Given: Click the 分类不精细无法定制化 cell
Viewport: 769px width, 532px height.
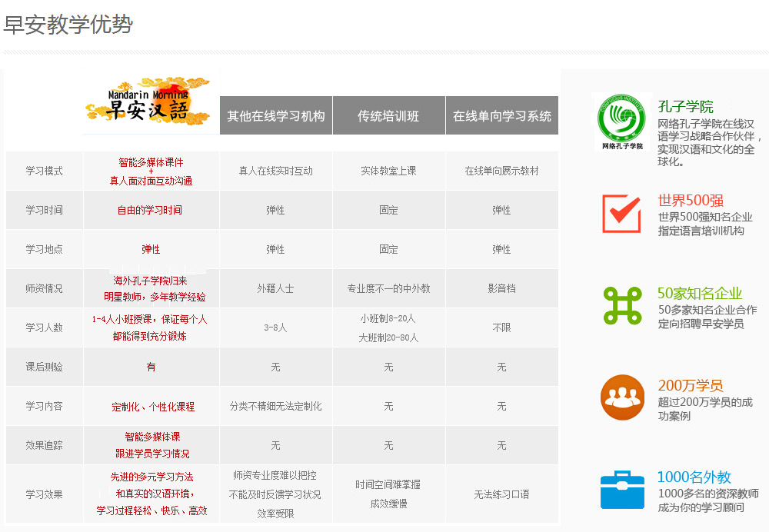Looking at the screenshot, I should pos(275,406).
